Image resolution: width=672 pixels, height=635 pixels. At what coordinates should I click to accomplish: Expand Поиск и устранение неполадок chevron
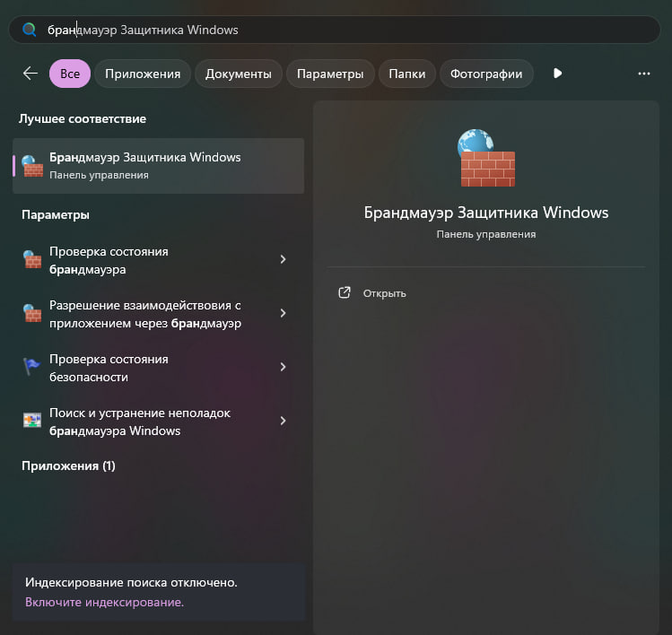283,421
